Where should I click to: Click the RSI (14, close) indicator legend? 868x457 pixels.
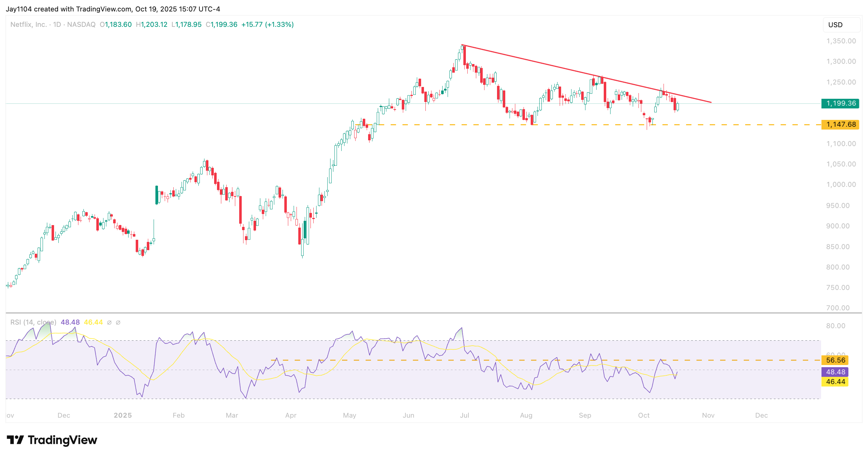(x=33, y=322)
